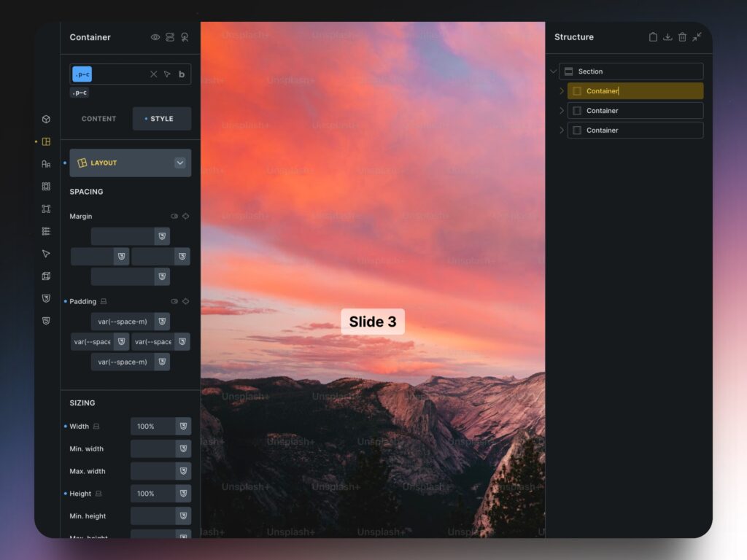Click the clipboard paste icon in Structure header
This screenshot has height=560, width=747.
click(653, 37)
